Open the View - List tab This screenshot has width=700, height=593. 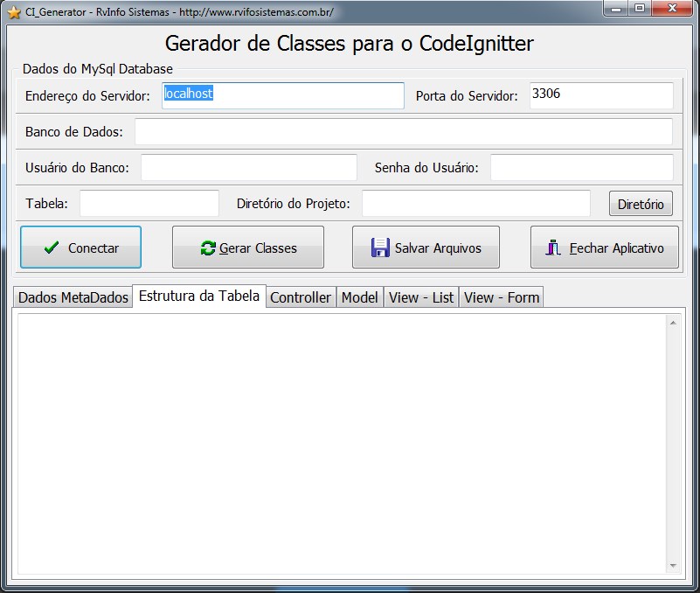pyautogui.click(x=421, y=297)
